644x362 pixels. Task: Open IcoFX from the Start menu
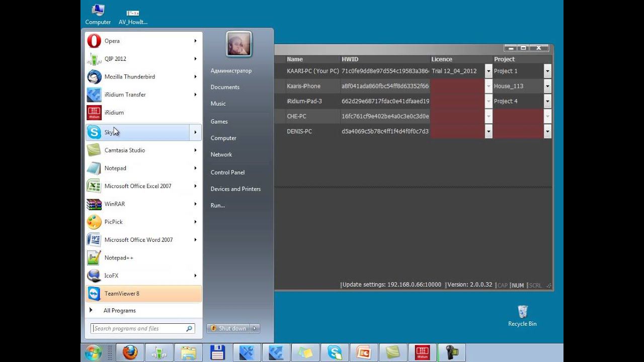[143, 276]
